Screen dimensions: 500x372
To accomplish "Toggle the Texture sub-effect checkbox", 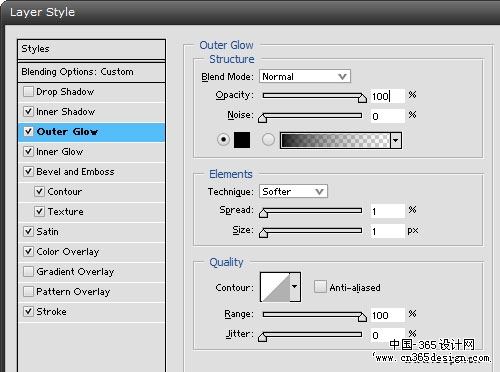I will 39,211.
